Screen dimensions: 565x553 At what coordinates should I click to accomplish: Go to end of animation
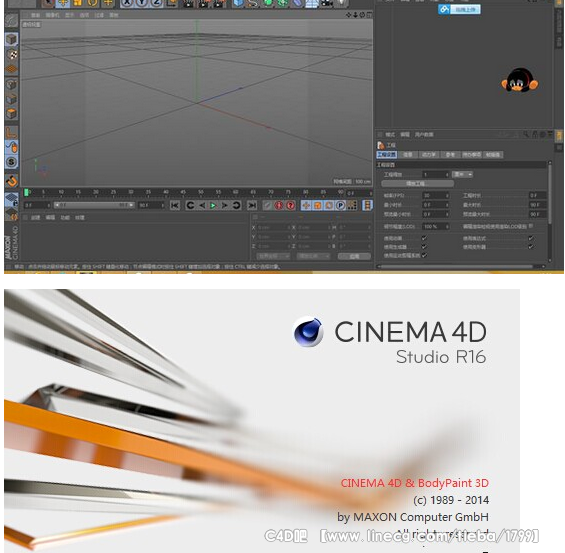point(252,205)
